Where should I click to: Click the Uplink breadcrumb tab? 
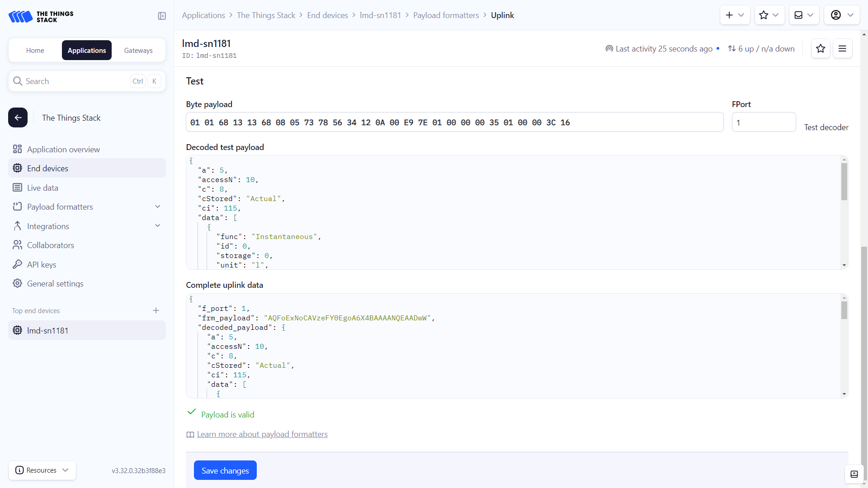tap(503, 15)
